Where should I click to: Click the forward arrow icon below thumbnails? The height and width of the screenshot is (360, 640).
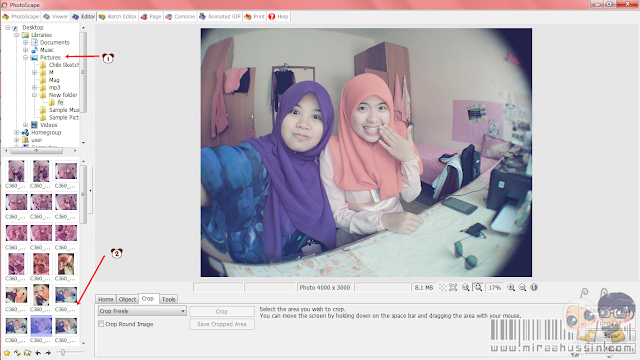click(x=48, y=353)
